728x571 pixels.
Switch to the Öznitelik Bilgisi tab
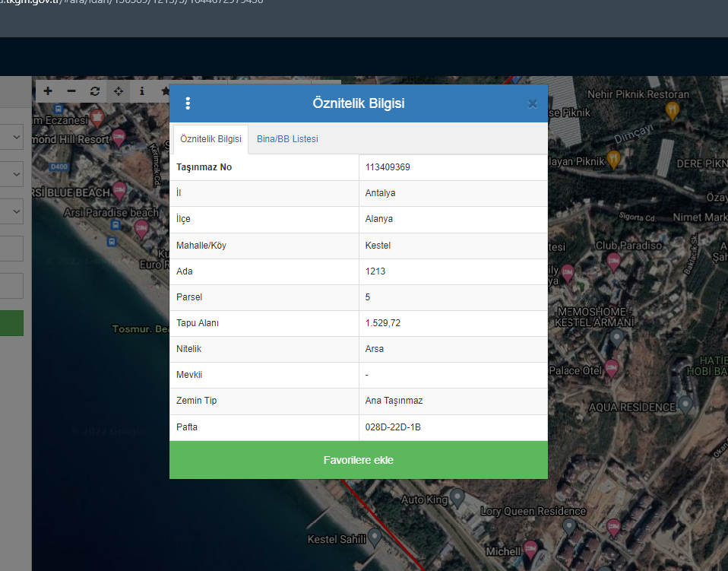pos(210,139)
